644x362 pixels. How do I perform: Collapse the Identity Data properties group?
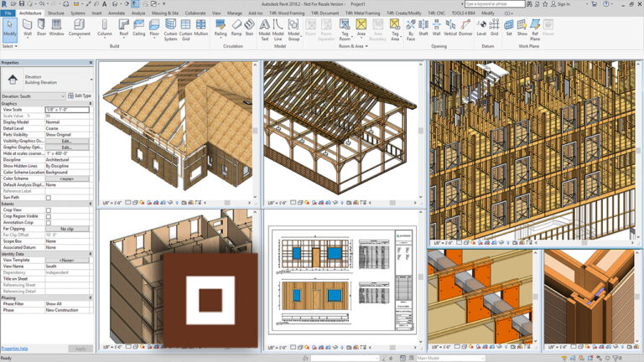point(91,254)
